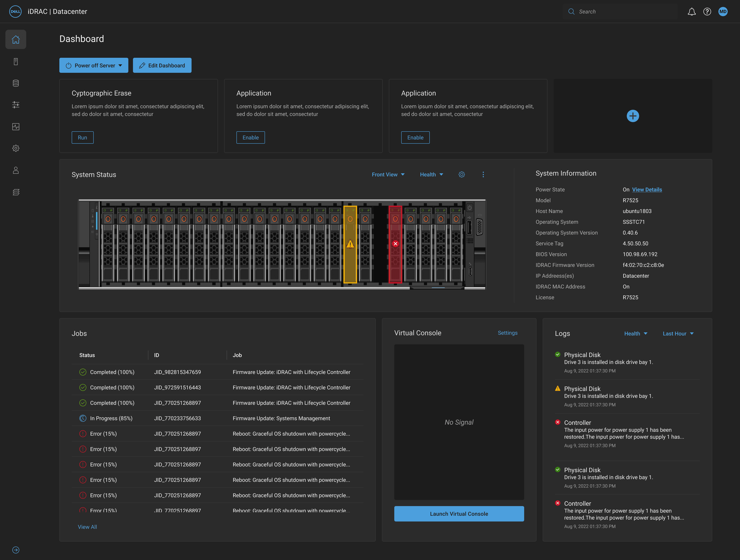Click the Edit Dashboard button
This screenshot has width=740, height=560.
[x=162, y=65]
